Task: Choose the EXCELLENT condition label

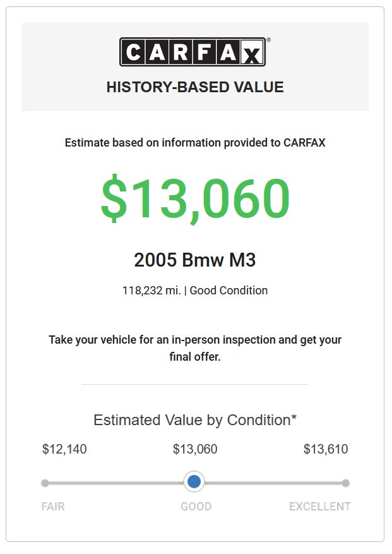Action: tap(320, 507)
